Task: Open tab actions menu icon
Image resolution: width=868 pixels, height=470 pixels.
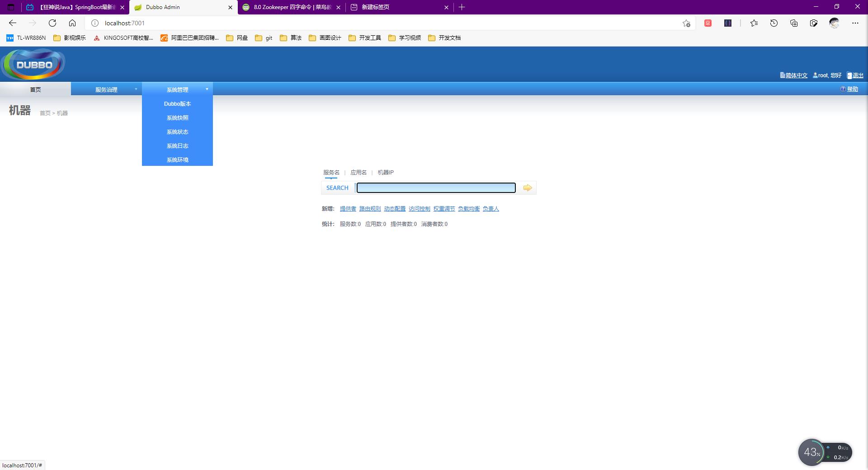Action: coord(11,7)
